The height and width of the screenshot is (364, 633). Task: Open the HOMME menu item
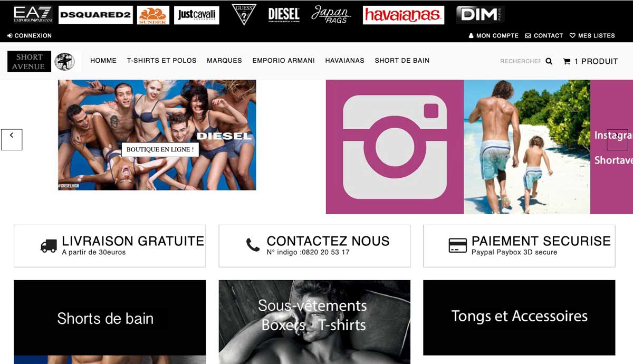103,61
